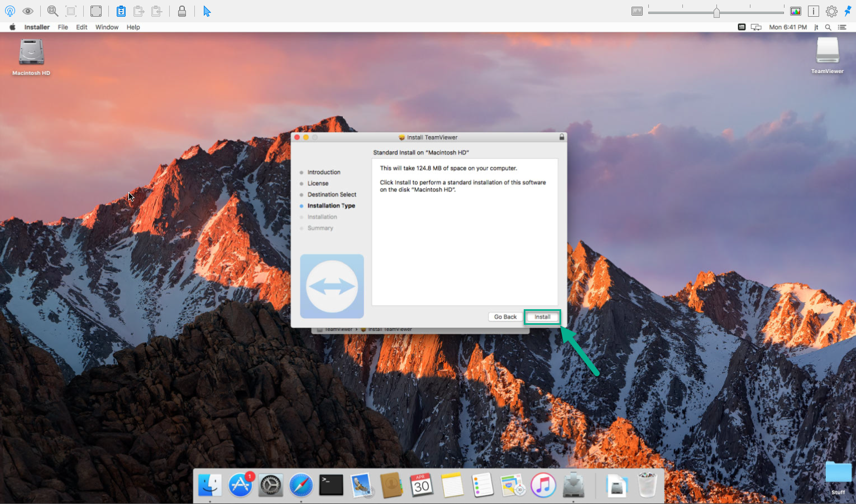Image resolution: width=856 pixels, height=504 pixels.
Task: Open the Installer menu
Action: (x=37, y=27)
